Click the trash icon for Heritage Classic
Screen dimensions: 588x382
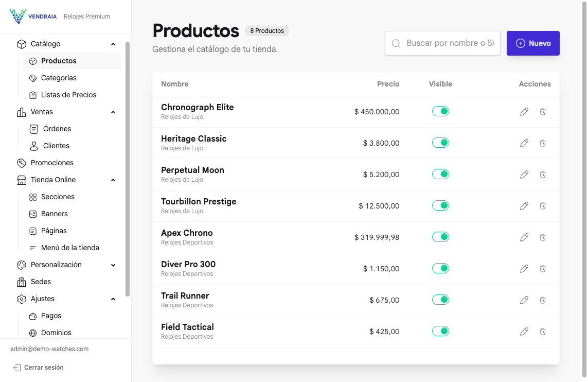pyautogui.click(x=542, y=143)
